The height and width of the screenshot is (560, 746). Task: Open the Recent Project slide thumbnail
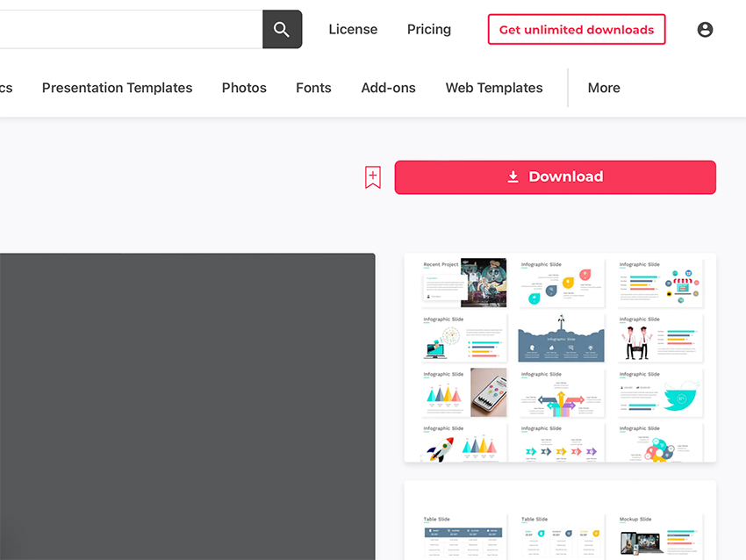tap(463, 281)
